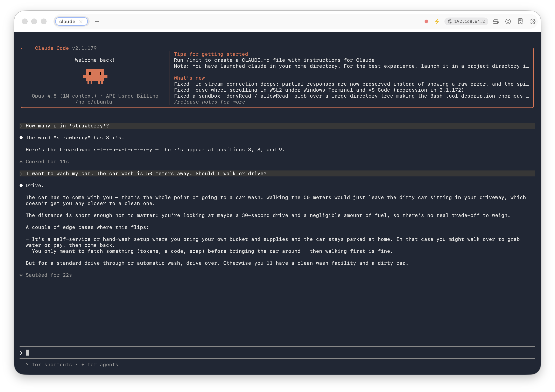Click the 'Tips for getting started' heading
This screenshot has width=555, height=392.
(211, 54)
